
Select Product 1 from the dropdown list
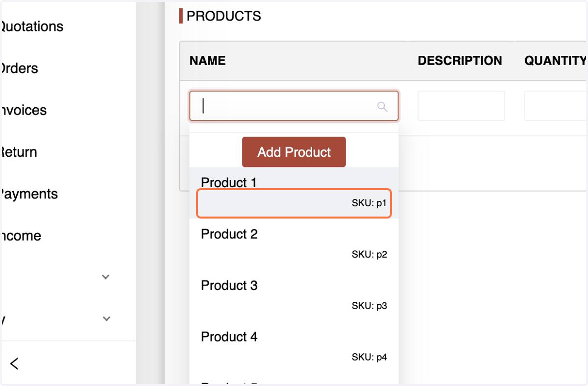[x=294, y=193]
